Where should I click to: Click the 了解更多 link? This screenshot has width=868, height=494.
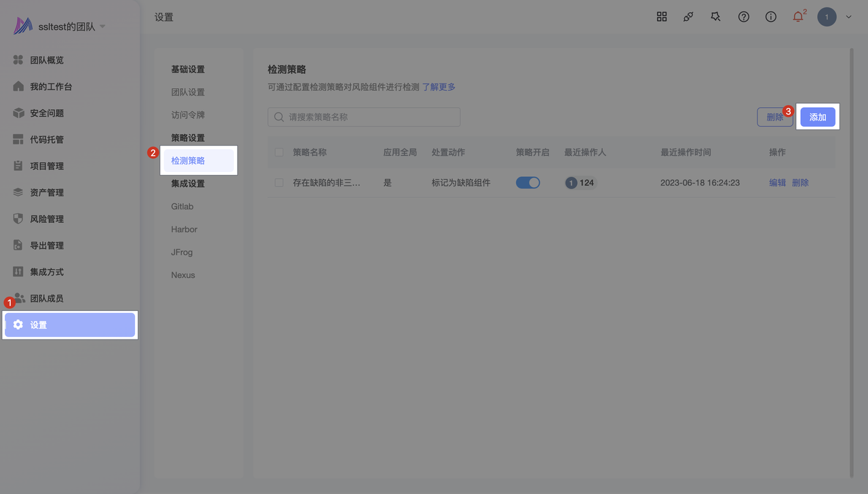pos(439,87)
